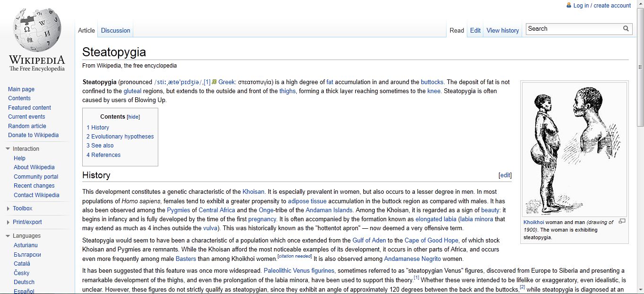The width and height of the screenshot is (644, 294).
Task: Open the View history tab
Action: [502, 30]
